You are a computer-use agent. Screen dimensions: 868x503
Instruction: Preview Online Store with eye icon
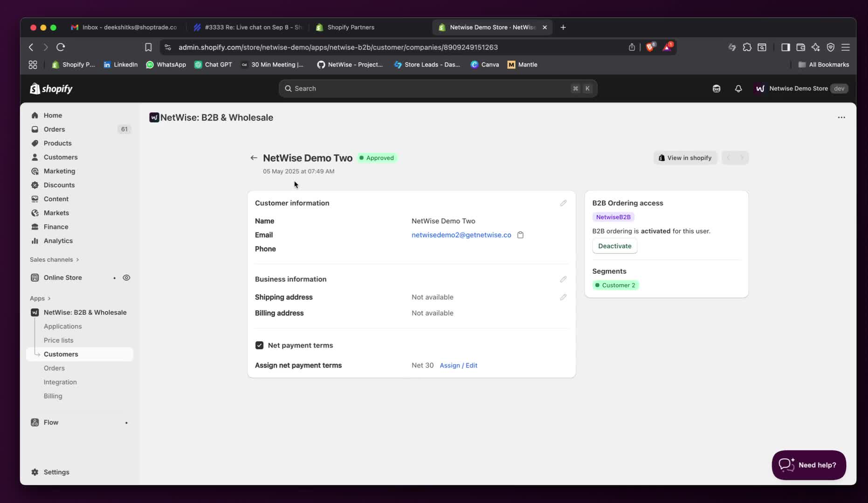(126, 278)
